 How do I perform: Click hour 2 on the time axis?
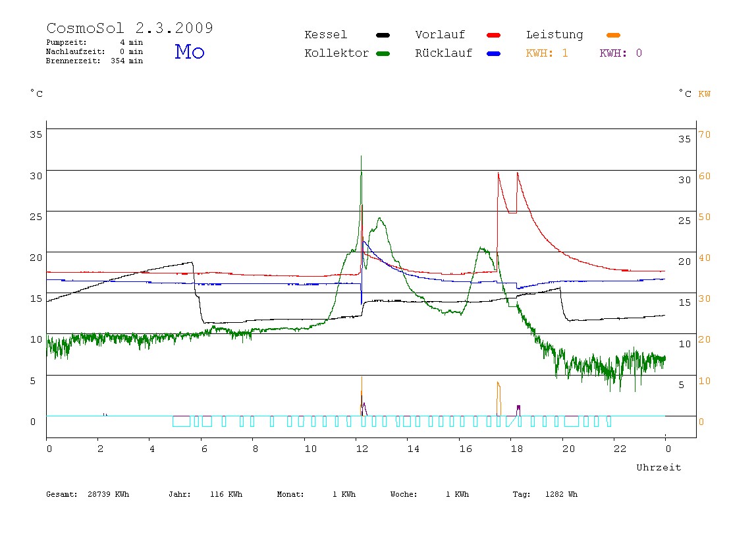tap(100, 449)
